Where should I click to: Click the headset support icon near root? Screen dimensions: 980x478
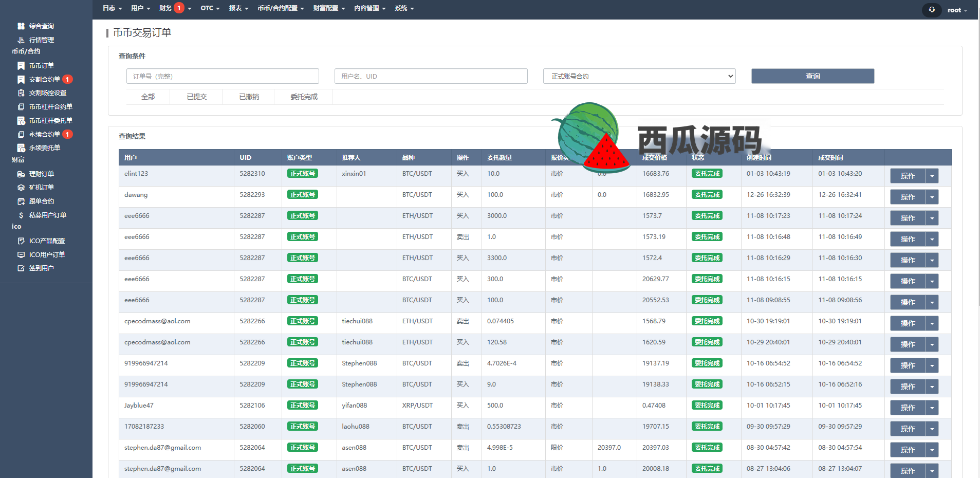coord(932,10)
